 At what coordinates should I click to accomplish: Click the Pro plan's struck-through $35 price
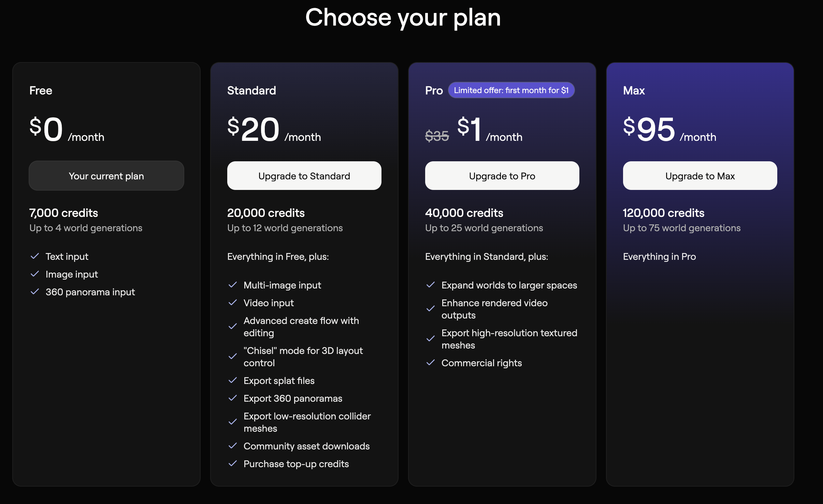[437, 136]
